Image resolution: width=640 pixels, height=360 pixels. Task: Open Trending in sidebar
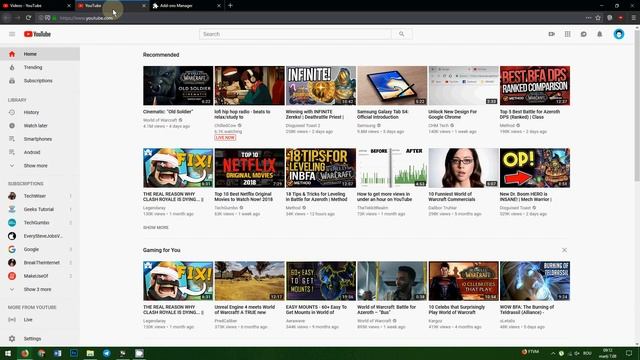click(40, 67)
